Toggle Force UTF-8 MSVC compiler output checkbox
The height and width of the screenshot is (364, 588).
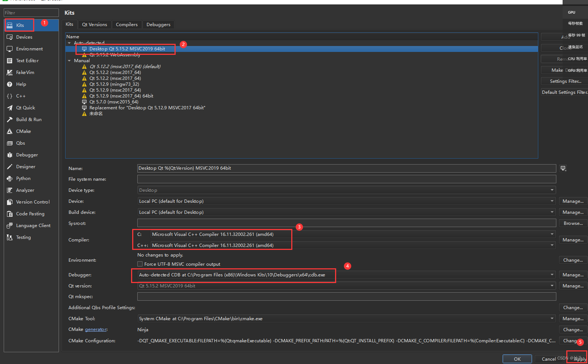click(x=140, y=264)
